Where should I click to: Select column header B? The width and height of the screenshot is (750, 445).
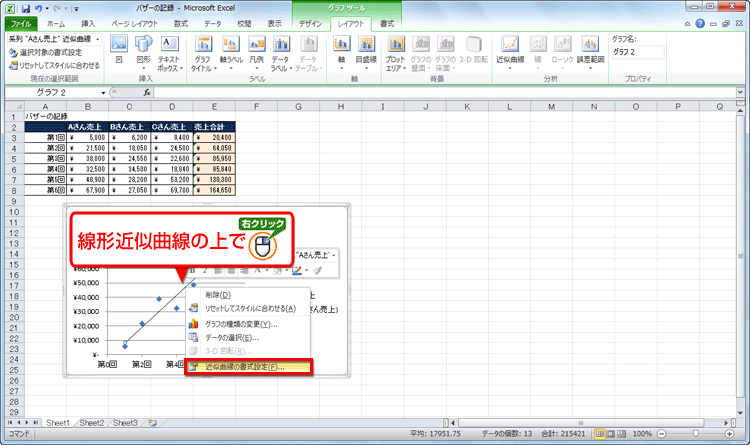click(88, 107)
